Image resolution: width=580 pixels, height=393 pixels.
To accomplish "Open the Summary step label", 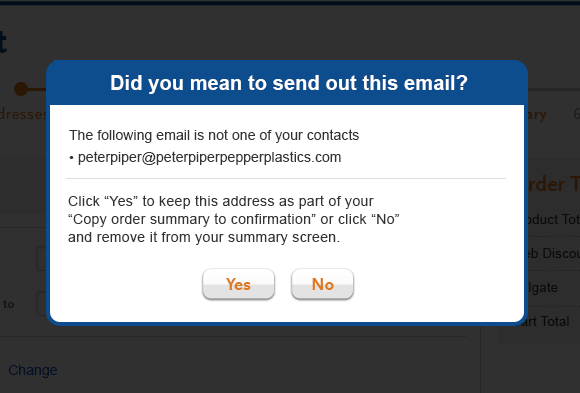I will [x=535, y=115].
